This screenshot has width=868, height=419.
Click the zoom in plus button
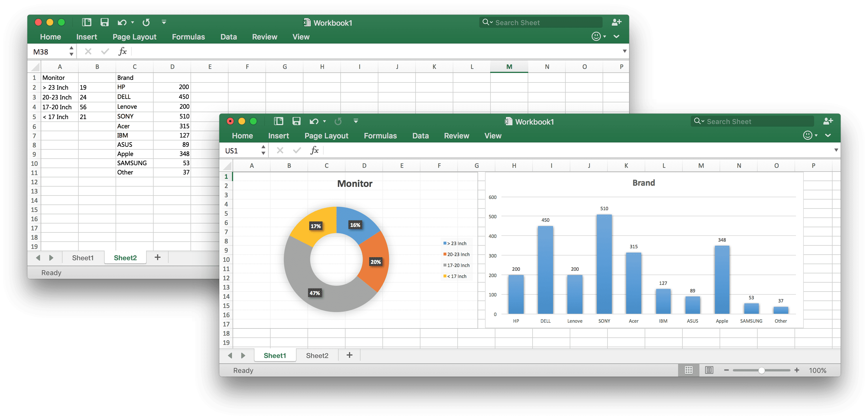(x=797, y=370)
